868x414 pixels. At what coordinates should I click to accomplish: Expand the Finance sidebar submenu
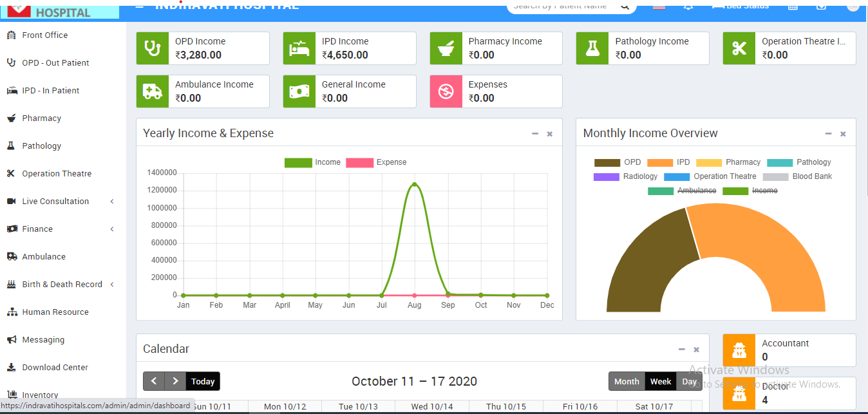pos(112,229)
